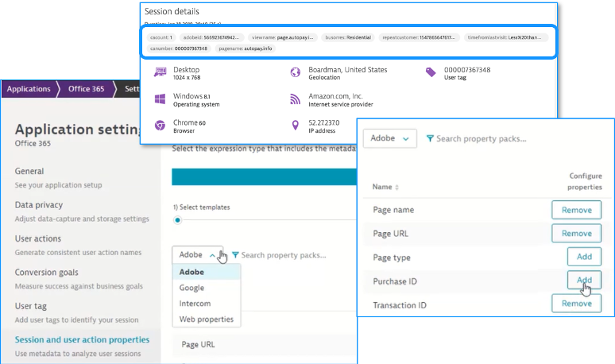615x364 pixels.
Task: Remove the Page name property
Action: coord(577,210)
